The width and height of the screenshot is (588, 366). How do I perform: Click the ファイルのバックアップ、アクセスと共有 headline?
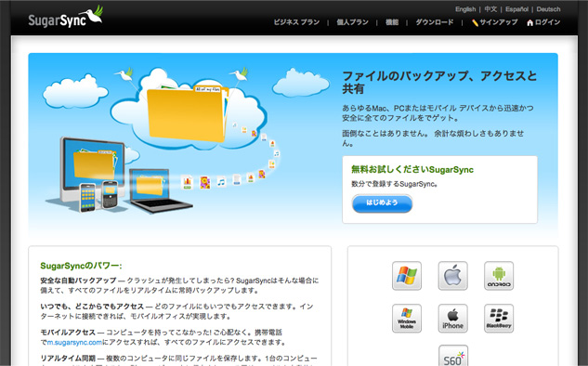click(x=439, y=82)
